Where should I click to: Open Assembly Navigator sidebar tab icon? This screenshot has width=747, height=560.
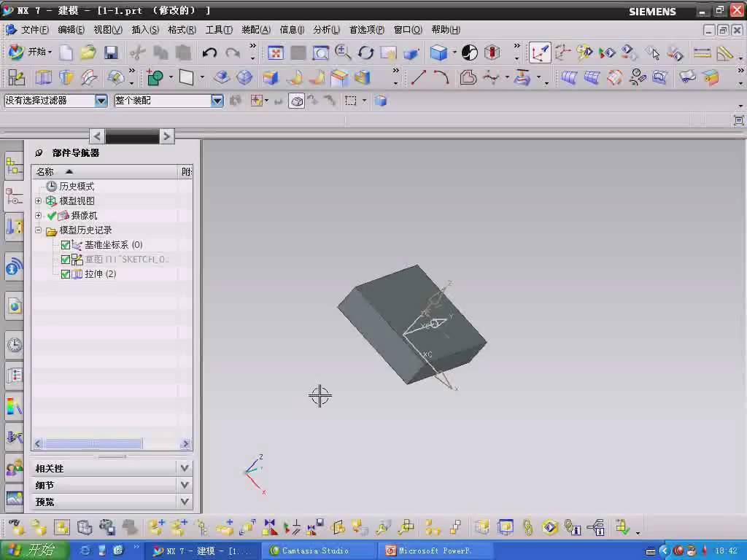(14, 166)
